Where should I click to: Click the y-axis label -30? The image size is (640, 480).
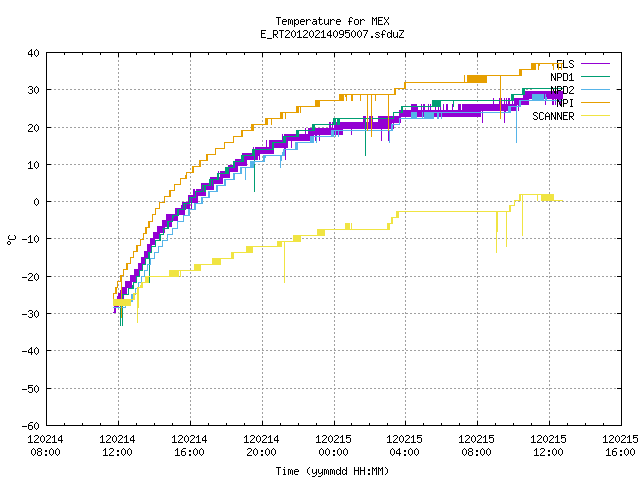click(31, 314)
